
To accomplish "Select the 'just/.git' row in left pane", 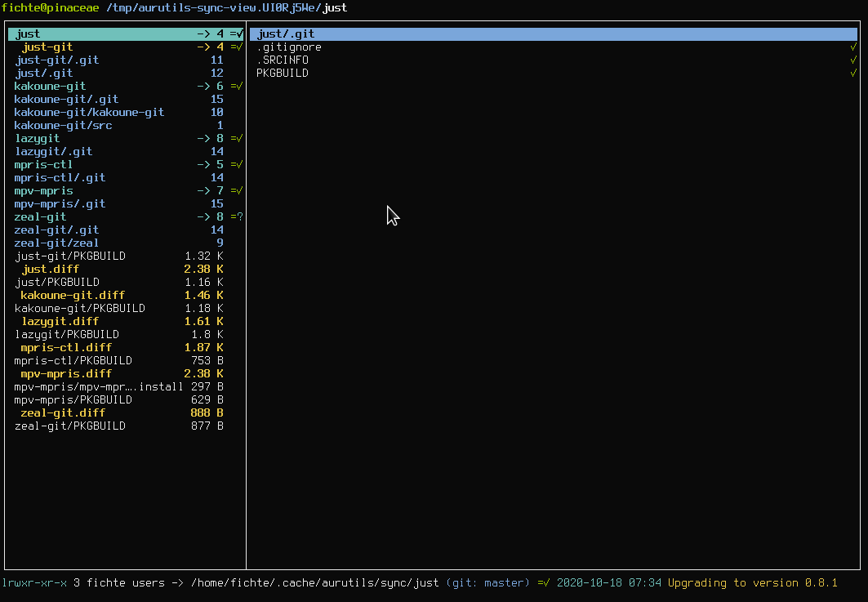I will [126, 73].
